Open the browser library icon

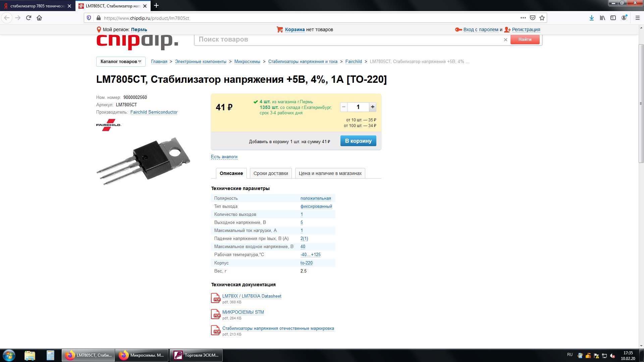pos(602,18)
